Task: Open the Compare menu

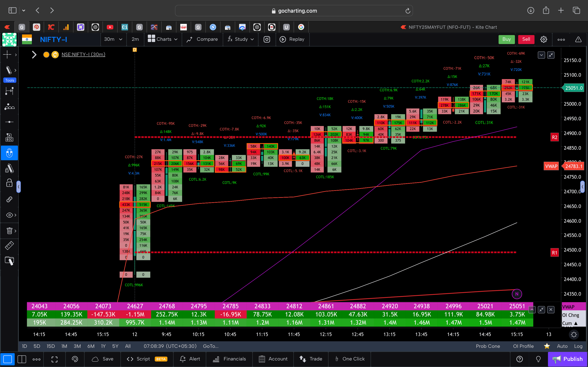Action: 202,39
